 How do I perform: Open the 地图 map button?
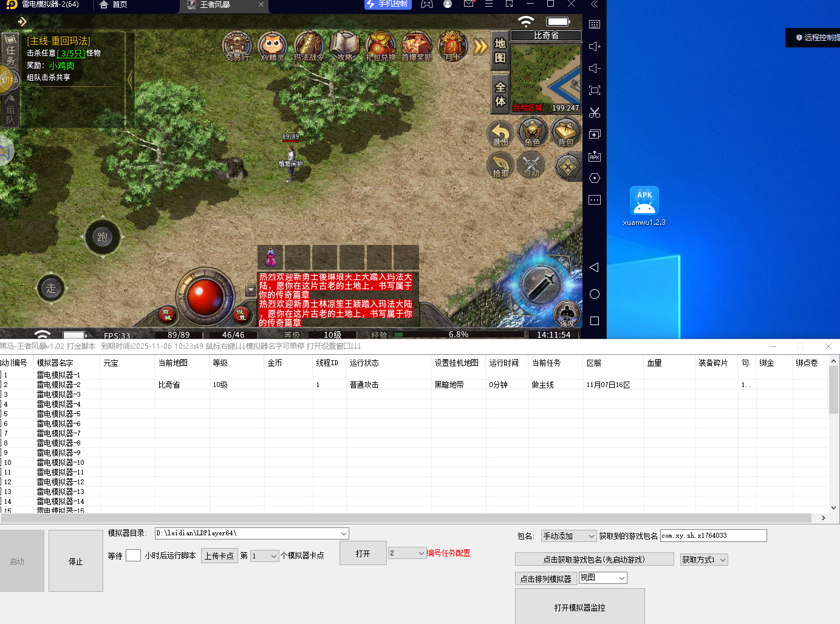500,50
